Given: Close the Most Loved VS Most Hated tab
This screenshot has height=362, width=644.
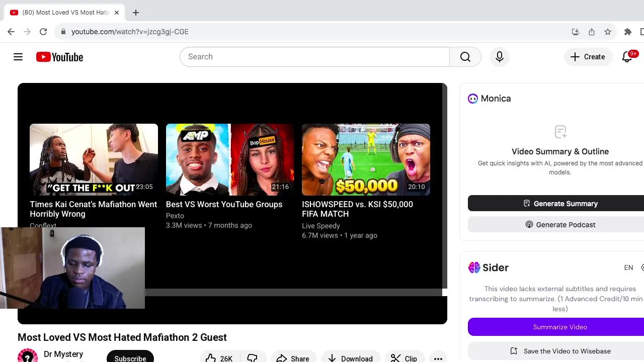Looking at the screenshot, I should click(117, 13).
